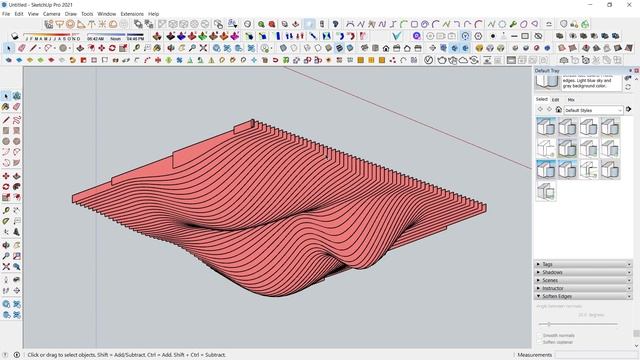This screenshot has width=640, height=360.
Task: Expand the Scenes panel
Action: coord(583,280)
